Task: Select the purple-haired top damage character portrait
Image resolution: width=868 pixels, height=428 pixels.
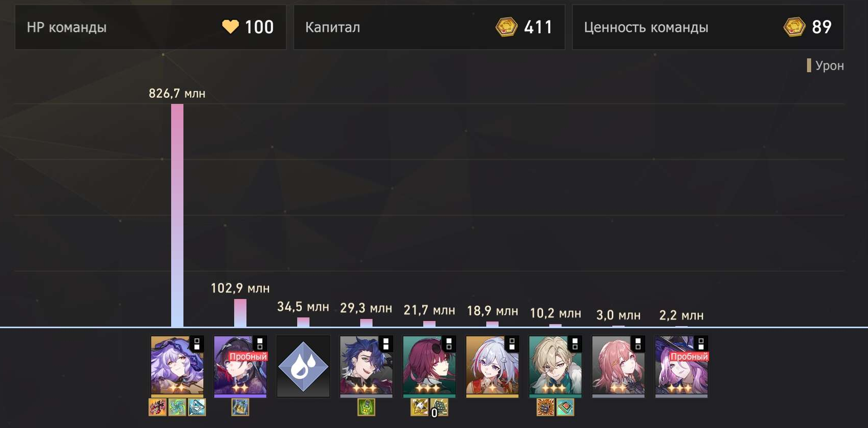Action: 177,367
